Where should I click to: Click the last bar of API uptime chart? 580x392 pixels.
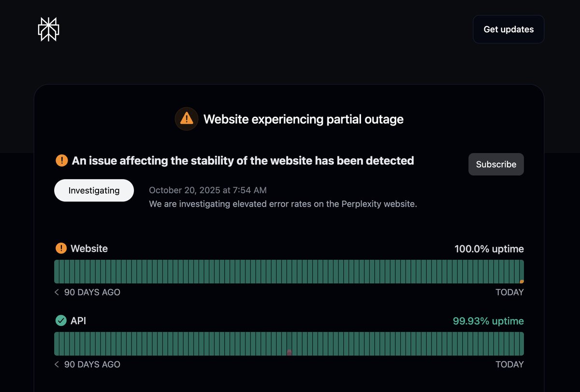tap(522, 344)
